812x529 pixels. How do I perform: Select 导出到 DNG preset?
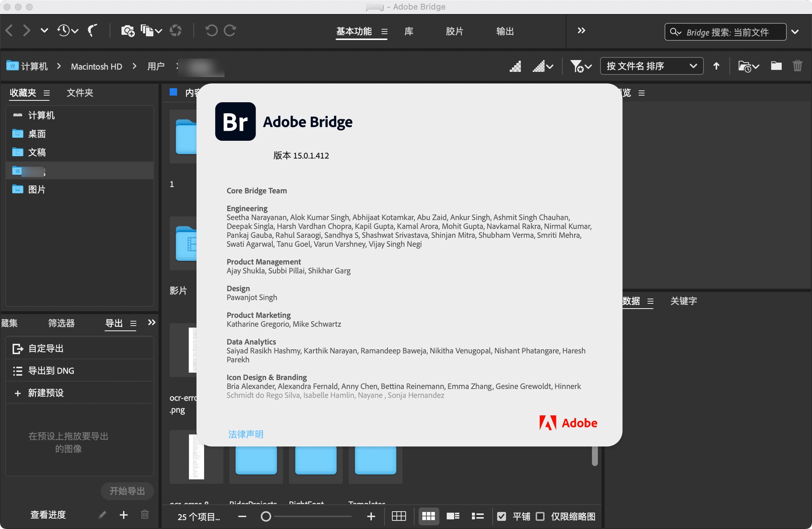click(x=80, y=371)
